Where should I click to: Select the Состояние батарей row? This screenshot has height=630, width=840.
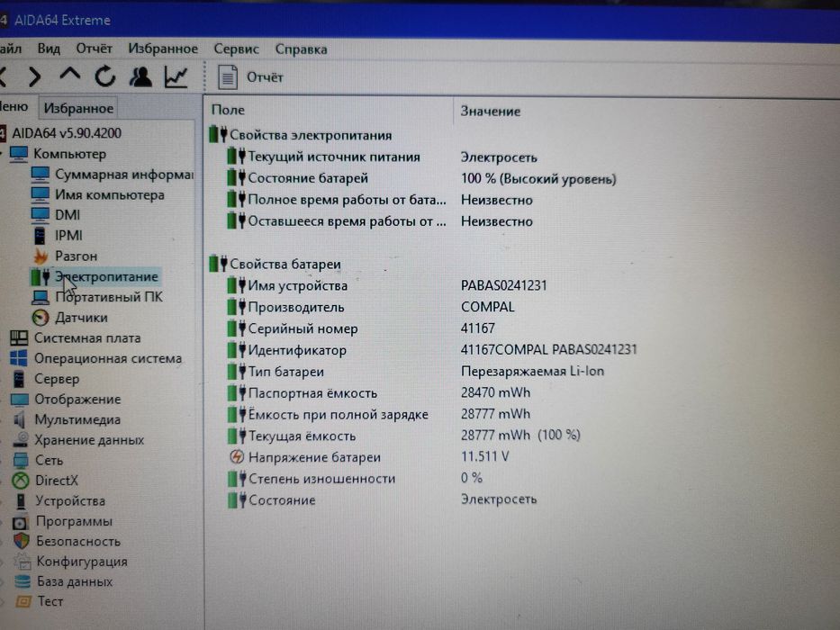(x=308, y=178)
